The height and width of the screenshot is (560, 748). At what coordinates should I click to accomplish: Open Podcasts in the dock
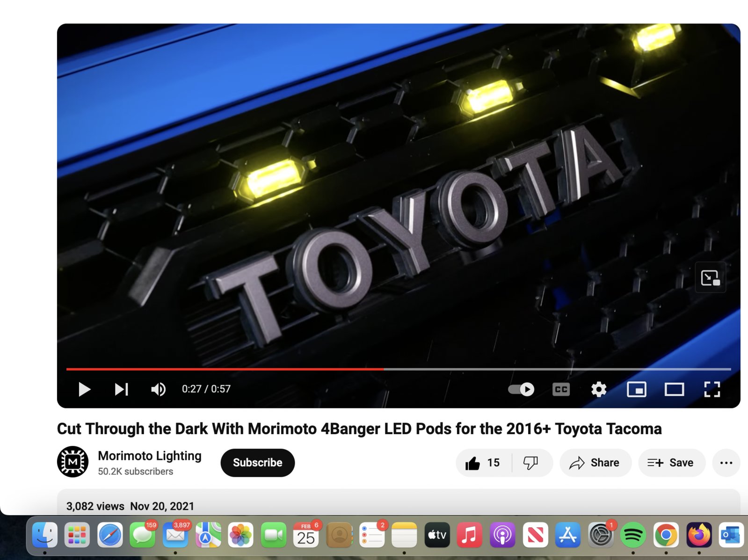click(x=502, y=535)
